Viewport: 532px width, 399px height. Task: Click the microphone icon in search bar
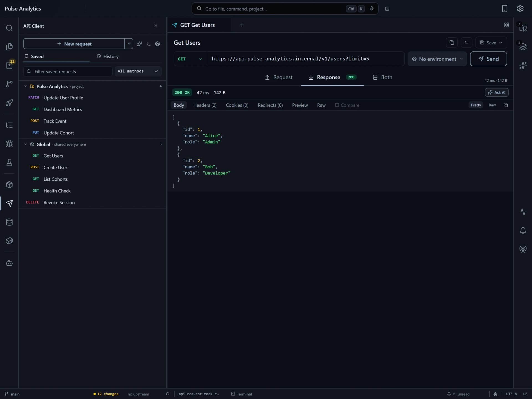click(x=372, y=9)
